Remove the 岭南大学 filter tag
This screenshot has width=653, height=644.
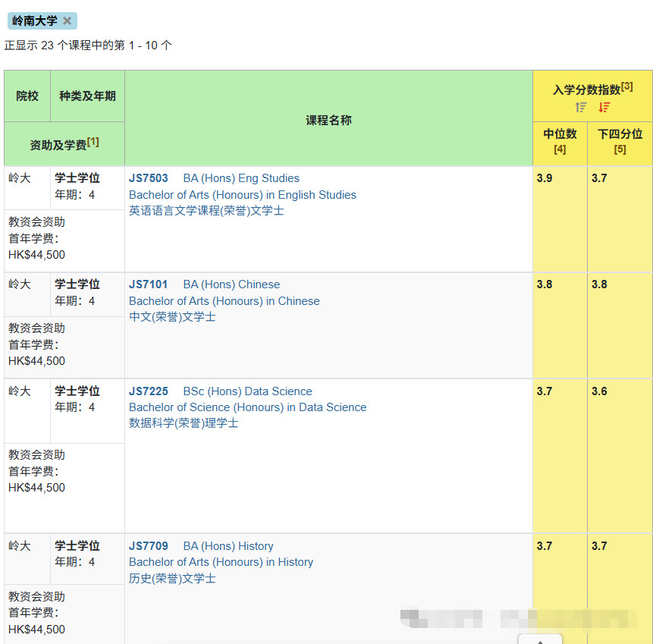[x=67, y=20]
